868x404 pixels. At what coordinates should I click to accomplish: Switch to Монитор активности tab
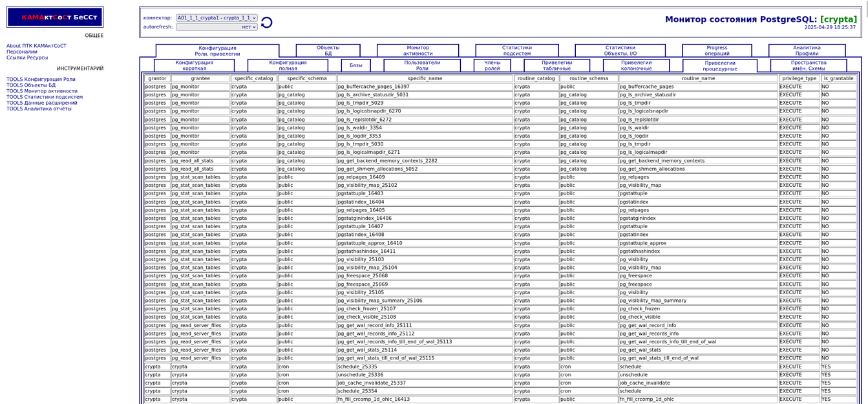pos(418,50)
